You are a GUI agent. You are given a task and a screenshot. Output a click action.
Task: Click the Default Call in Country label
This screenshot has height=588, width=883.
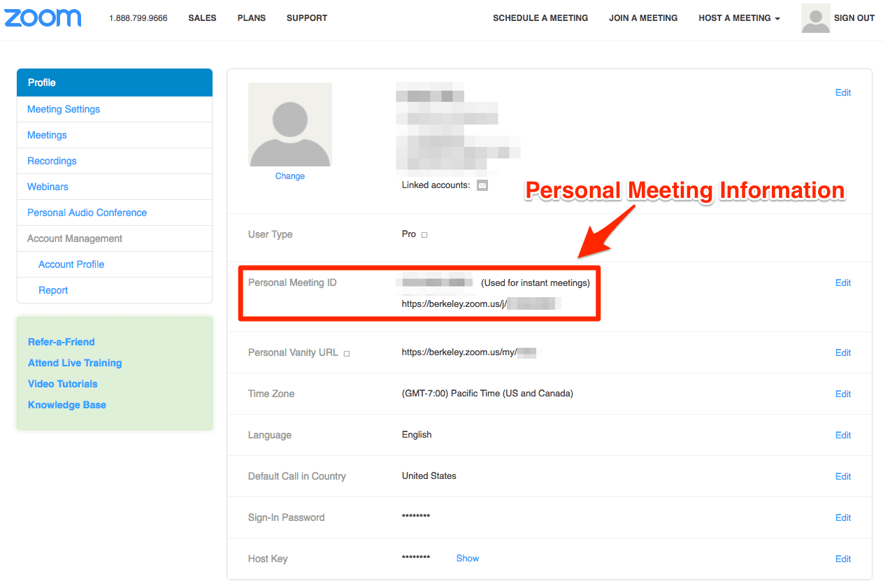(x=297, y=476)
